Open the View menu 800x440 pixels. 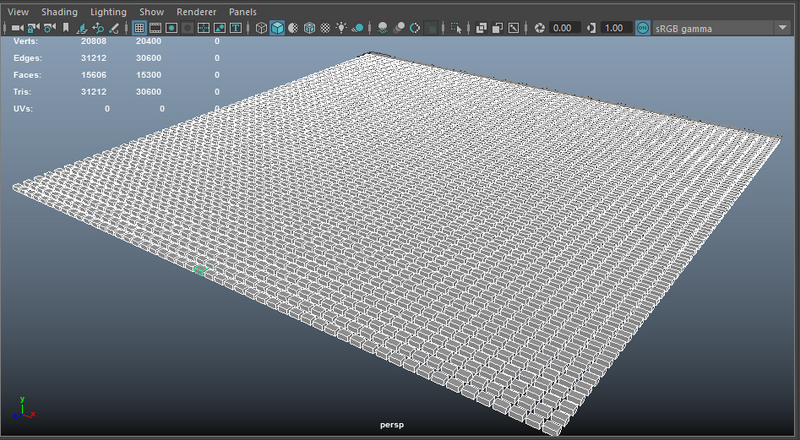[18, 12]
